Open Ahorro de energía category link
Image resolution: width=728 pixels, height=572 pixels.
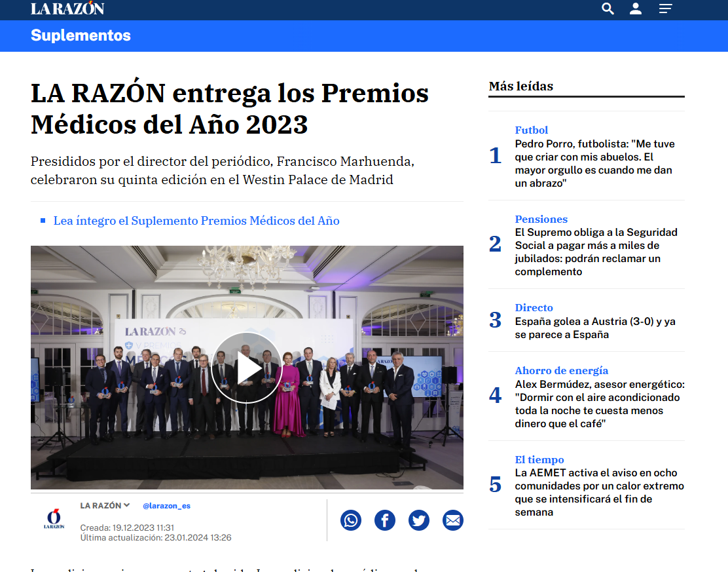561,370
